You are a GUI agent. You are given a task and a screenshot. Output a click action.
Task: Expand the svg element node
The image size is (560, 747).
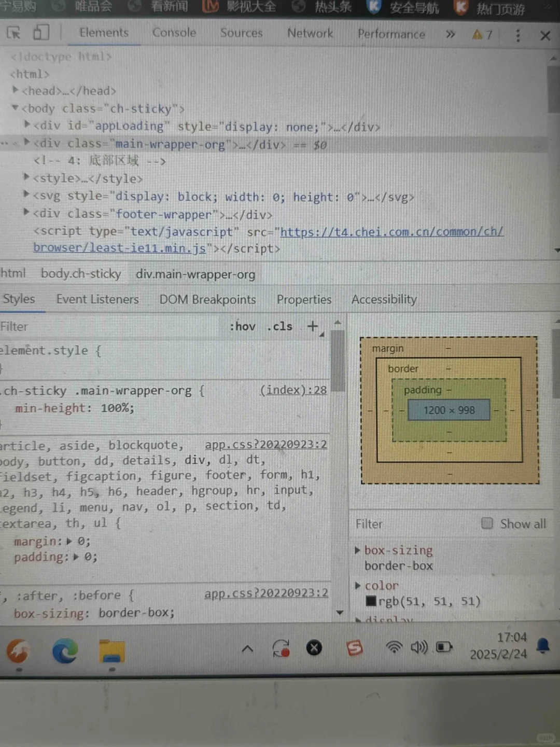(26, 195)
